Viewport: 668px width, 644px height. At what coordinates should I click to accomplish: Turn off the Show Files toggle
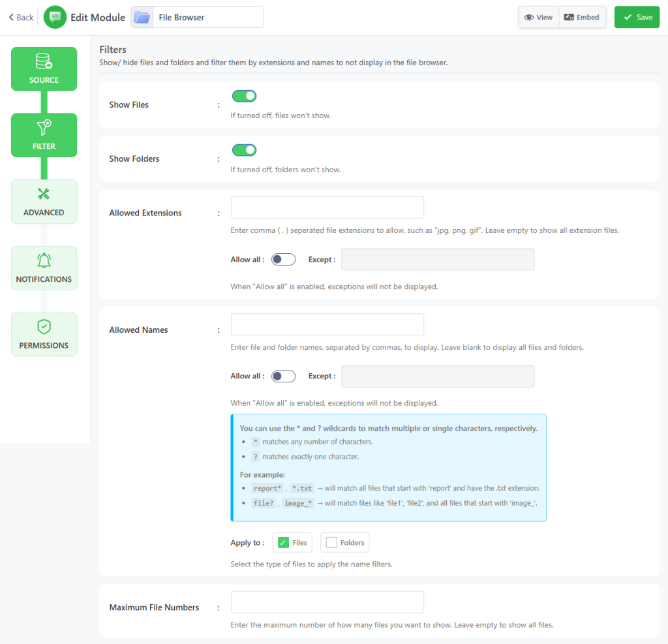click(x=244, y=96)
